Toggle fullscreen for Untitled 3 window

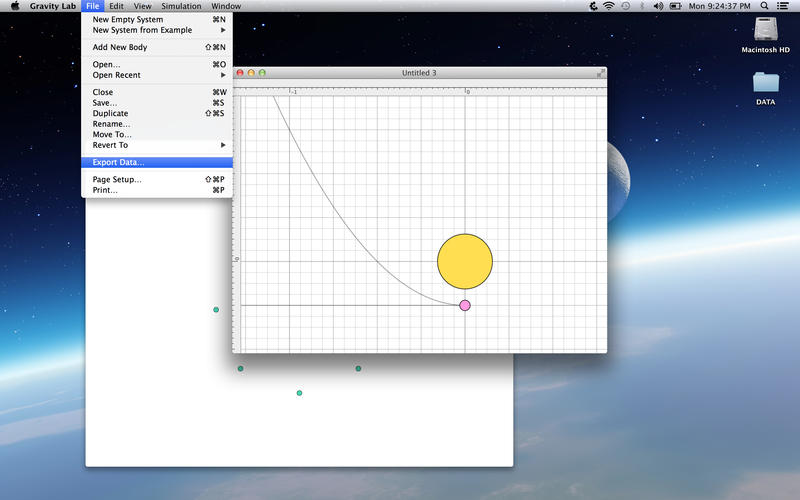601,73
